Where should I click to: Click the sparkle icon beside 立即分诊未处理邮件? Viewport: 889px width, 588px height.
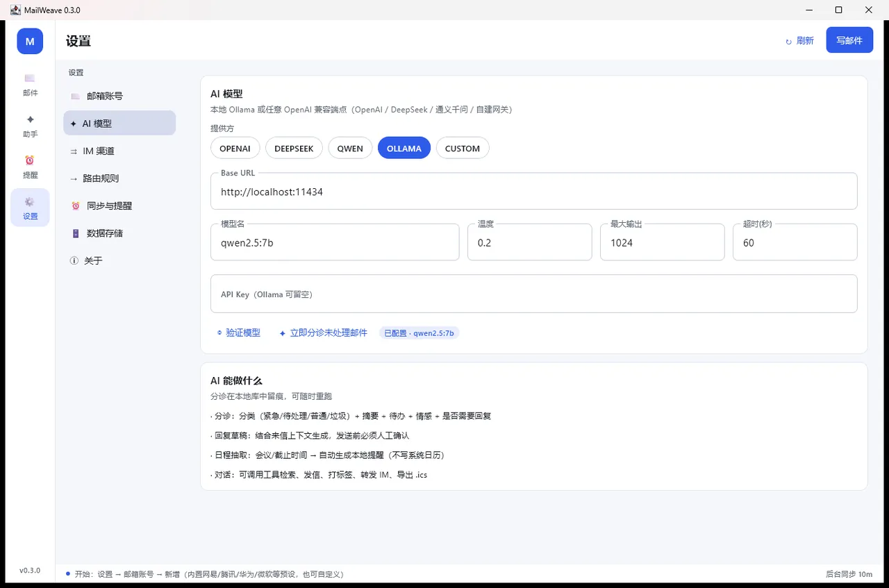[x=283, y=333]
